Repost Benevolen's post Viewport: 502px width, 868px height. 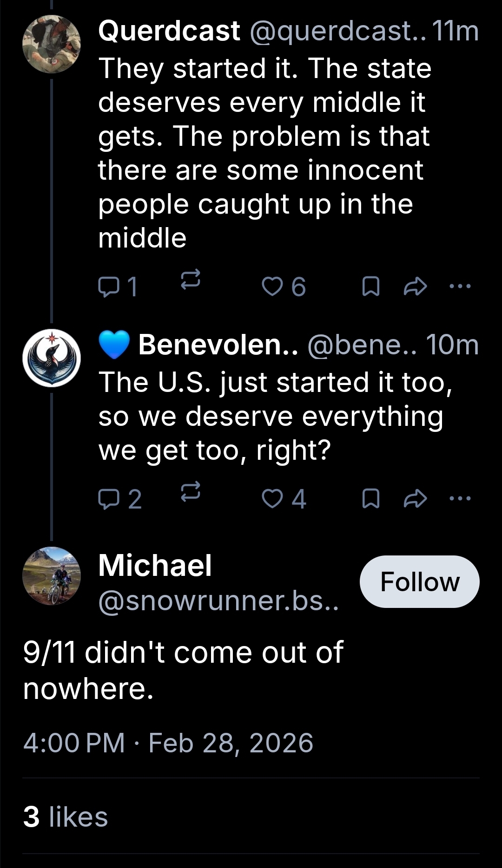pos(190,491)
